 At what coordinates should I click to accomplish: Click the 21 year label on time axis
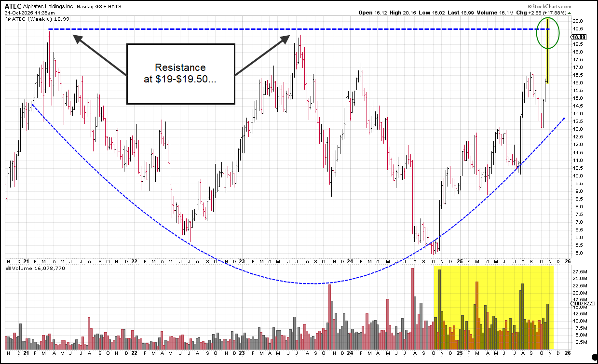(x=27, y=261)
